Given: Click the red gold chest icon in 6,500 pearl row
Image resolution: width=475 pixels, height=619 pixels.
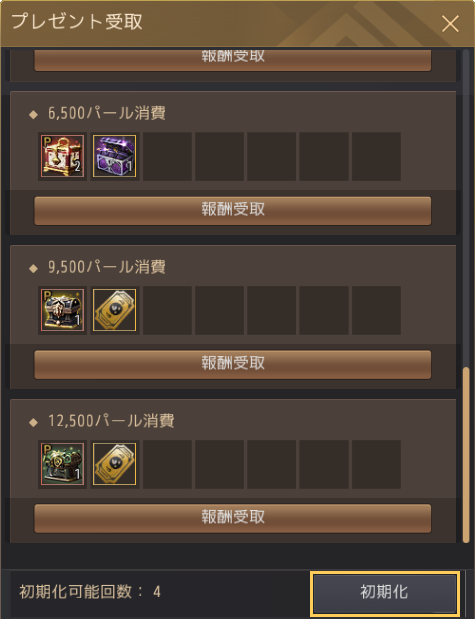Looking at the screenshot, I should point(62,156).
